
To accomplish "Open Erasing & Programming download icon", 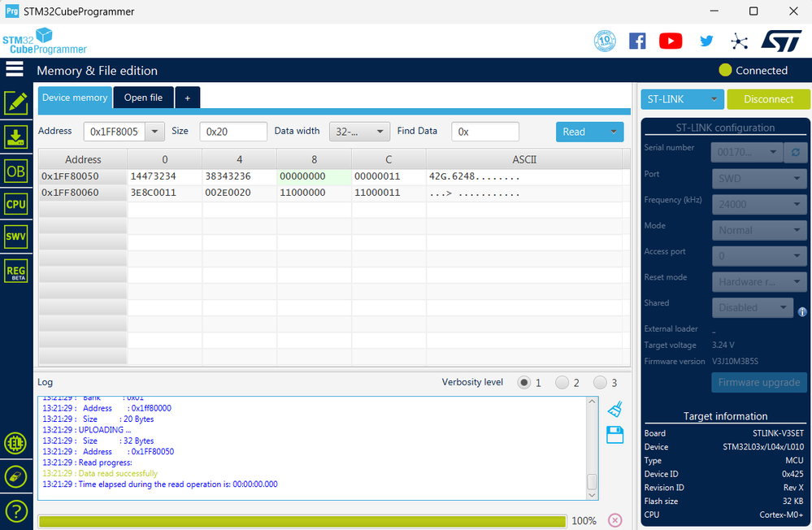I will click(x=16, y=137).
